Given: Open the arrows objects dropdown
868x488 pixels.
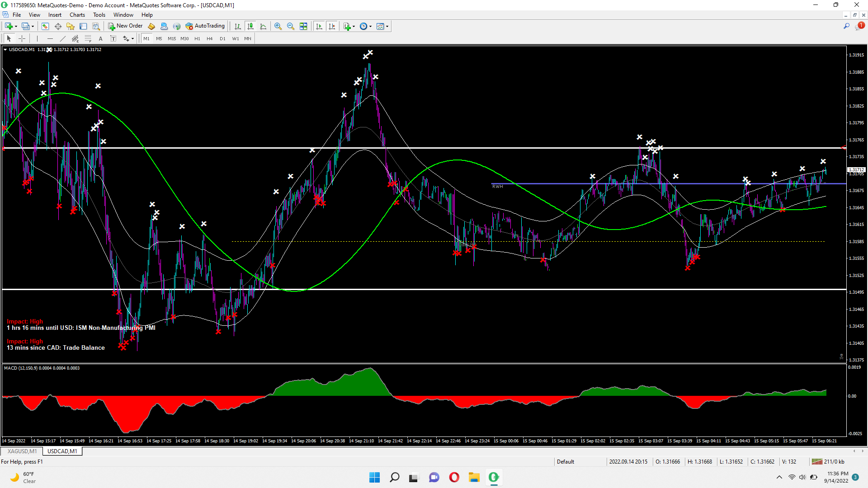Looking at the screenshot, I should [132, 39].
